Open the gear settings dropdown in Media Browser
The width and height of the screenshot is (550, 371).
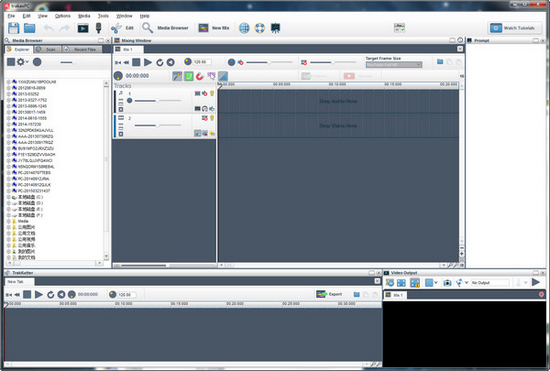click(x=23, y=62)
